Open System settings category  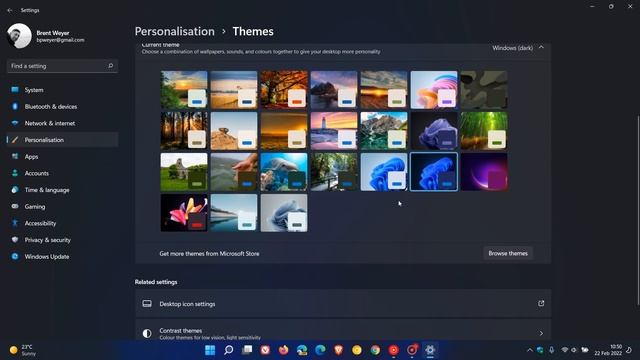click(x=62, y=90)
